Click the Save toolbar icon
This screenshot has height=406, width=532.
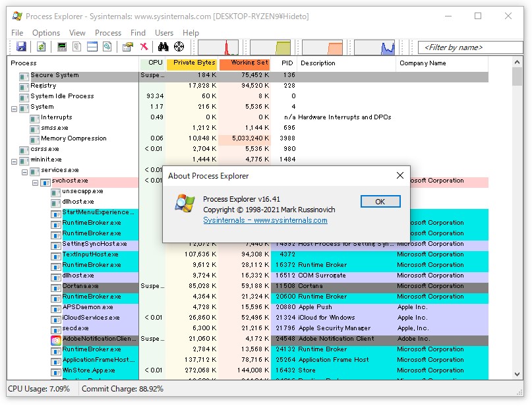click(22, 46)
